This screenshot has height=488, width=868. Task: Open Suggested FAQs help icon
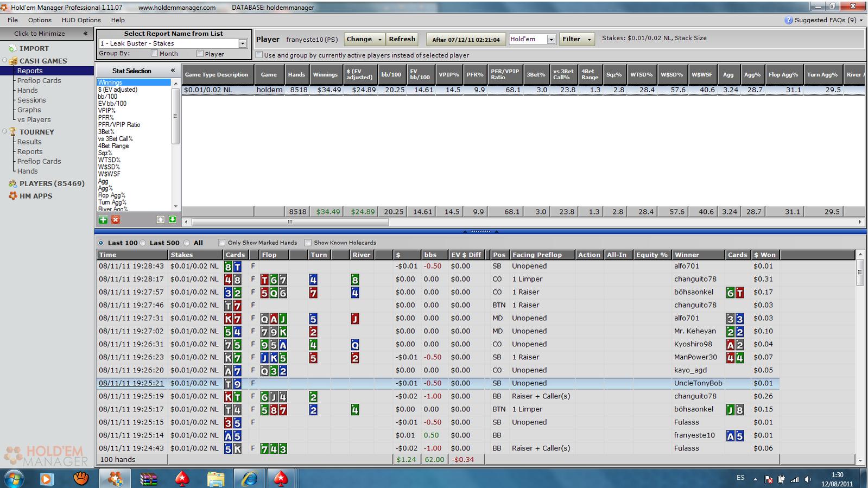[789, 20]
